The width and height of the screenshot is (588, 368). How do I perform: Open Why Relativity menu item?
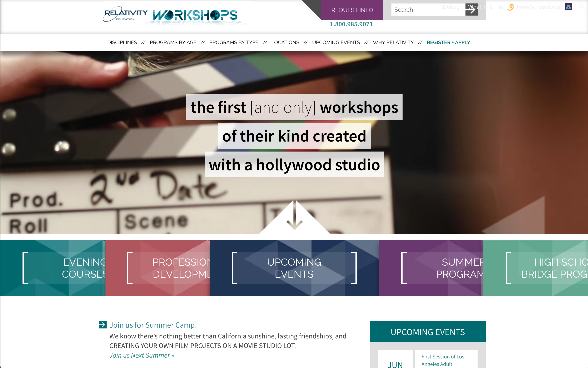[x=393, y=42]
